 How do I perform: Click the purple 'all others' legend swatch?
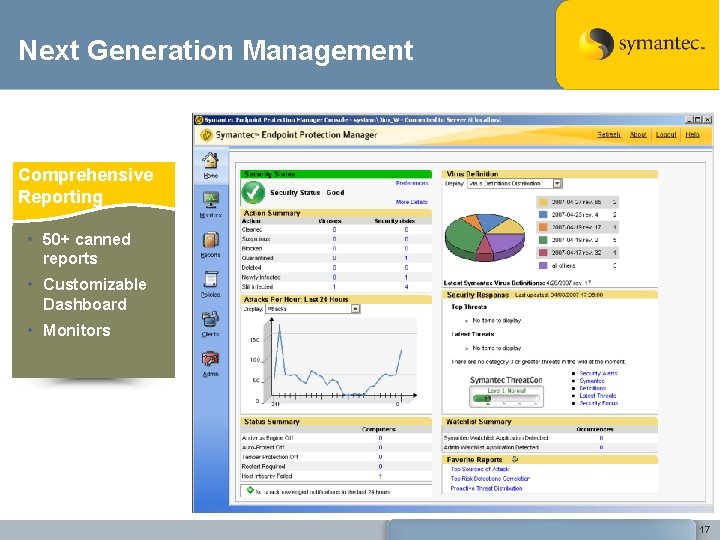click(x=543, y=265)
